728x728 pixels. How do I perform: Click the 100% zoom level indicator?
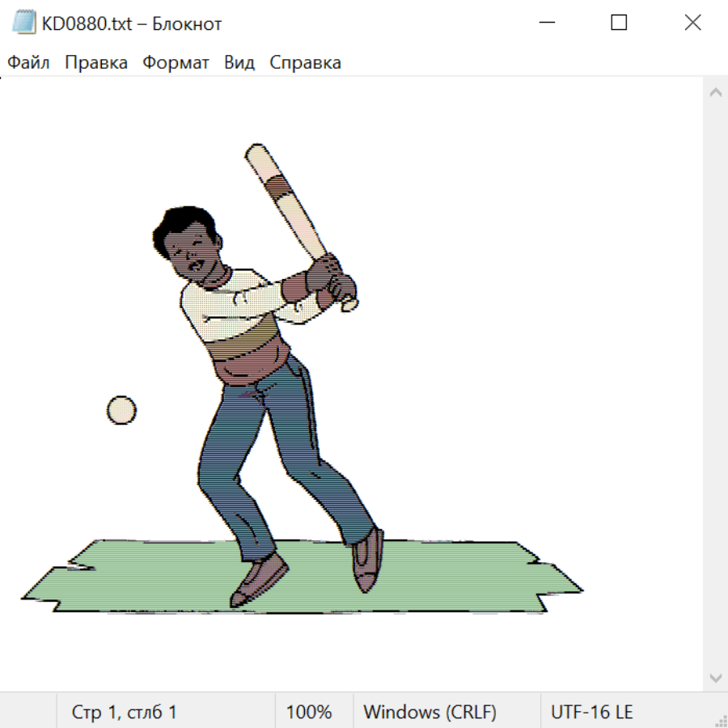click(309, 713)
